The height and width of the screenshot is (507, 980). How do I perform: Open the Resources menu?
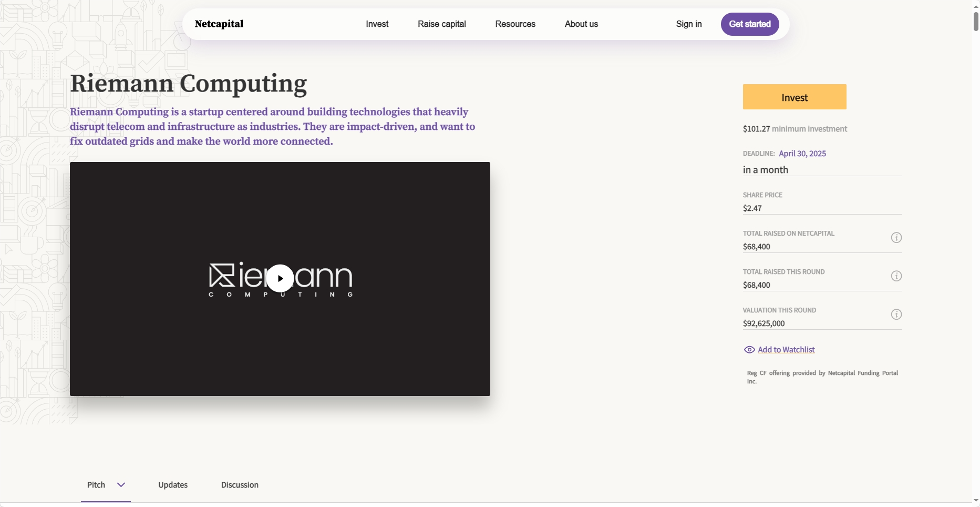[x=515, y=24]
